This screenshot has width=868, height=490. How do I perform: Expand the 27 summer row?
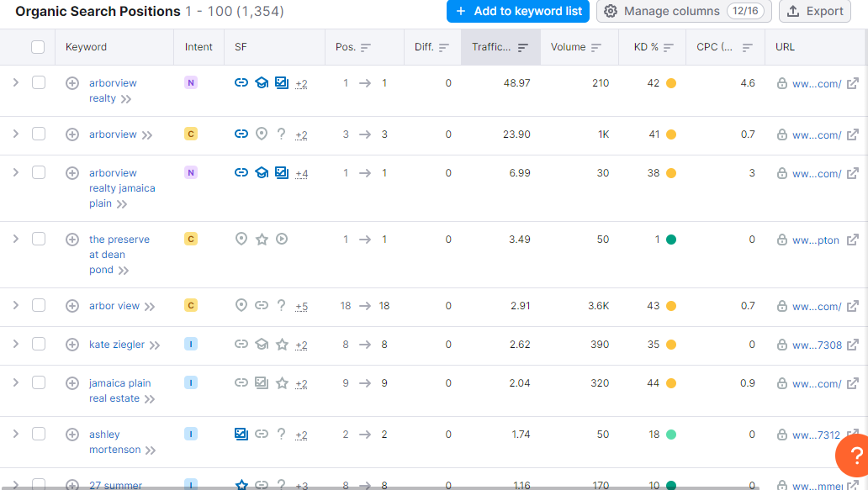(x=15, y=485)
